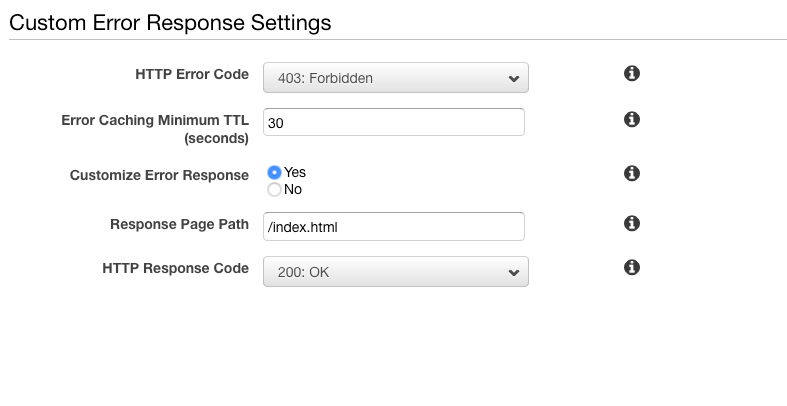The width and height of the screenshot is (787, 406).
Task: Open the Customize Error Response info icon
Action: pos(631,174)
